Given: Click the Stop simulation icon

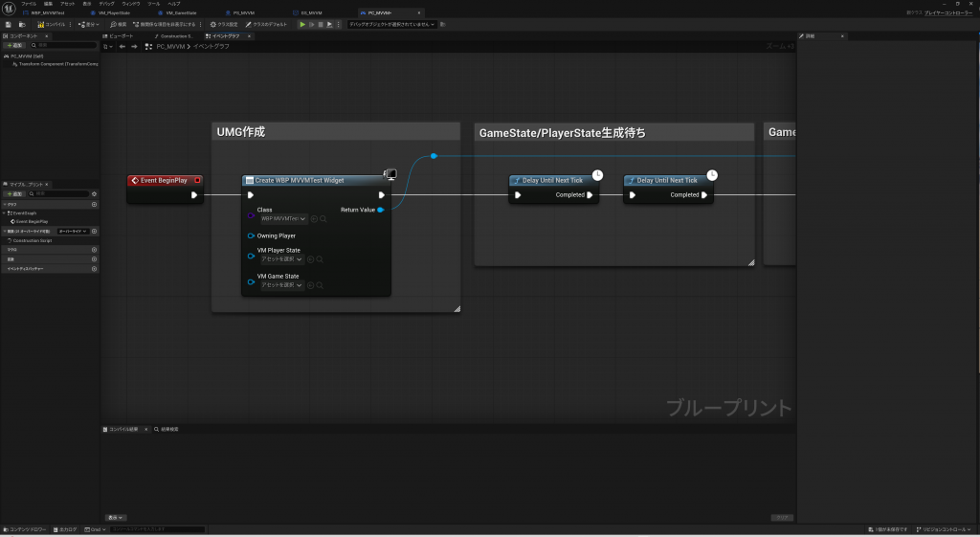Looking at the screenshot, I should (x=321, y=24).
